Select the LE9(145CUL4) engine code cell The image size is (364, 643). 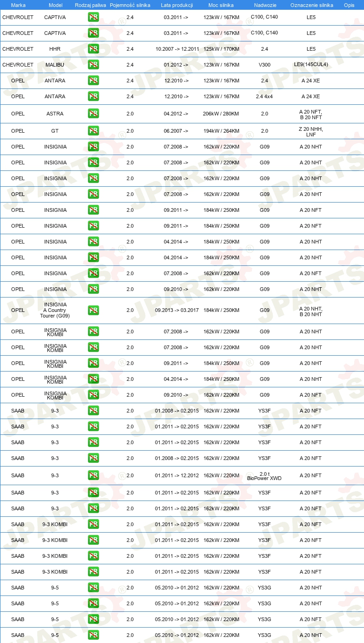tap(311, 64)
